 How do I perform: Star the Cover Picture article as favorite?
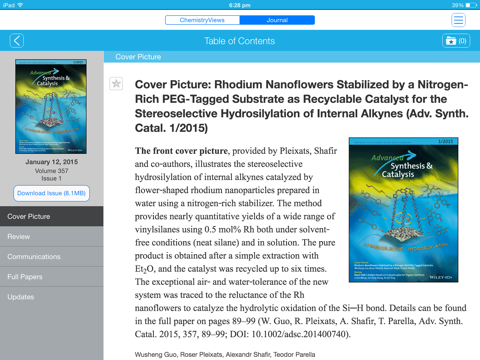pyautogui.click(x=116, y=83)
